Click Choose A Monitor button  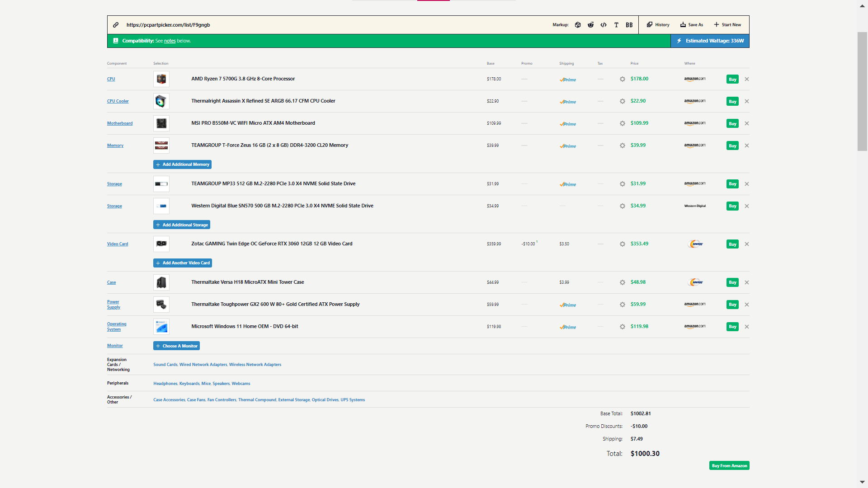pos(176,346)
